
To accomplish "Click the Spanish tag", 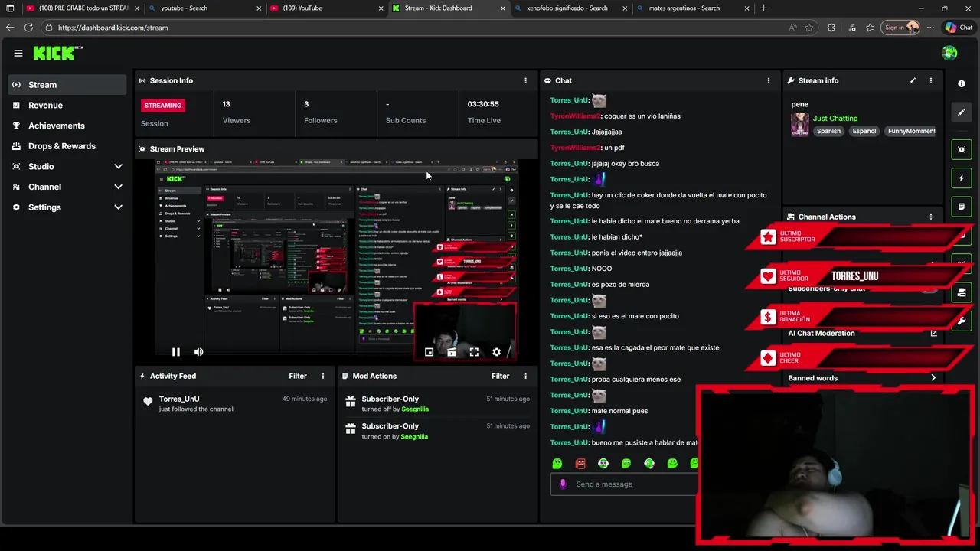I will (828, 131).
